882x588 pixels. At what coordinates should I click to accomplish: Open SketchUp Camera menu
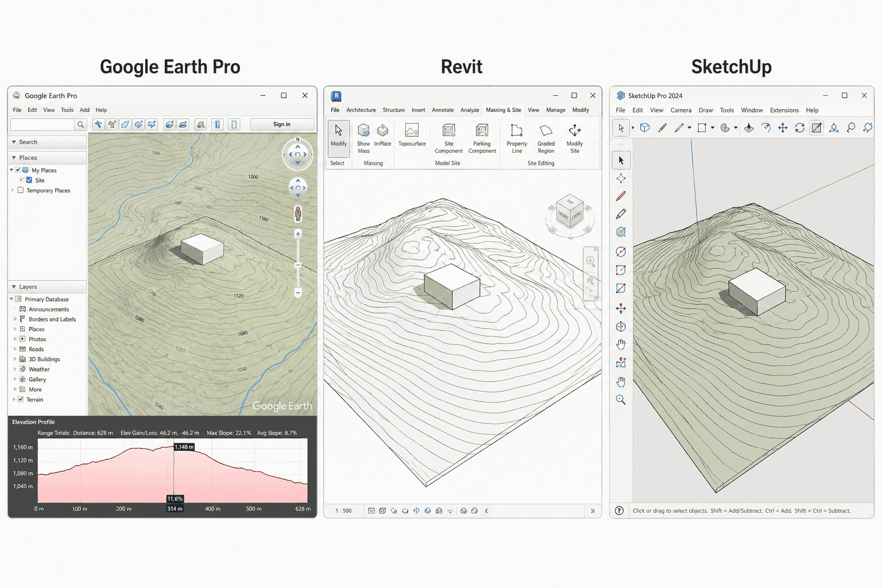tap(681, 110)
